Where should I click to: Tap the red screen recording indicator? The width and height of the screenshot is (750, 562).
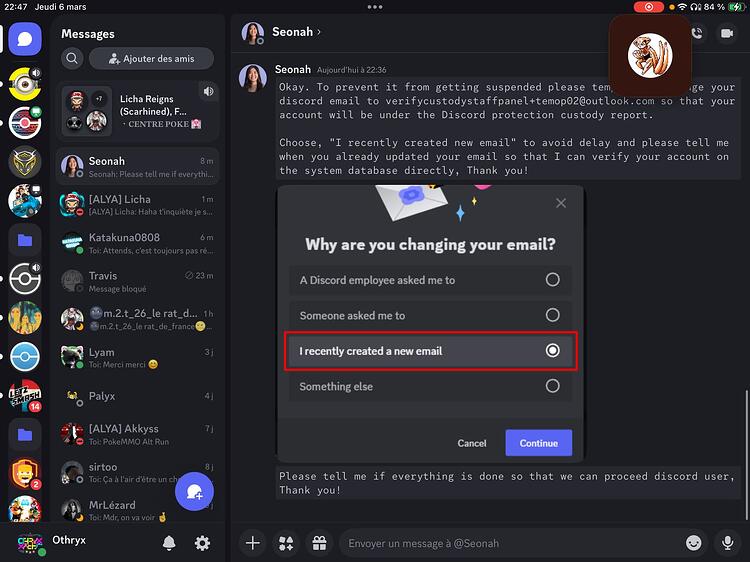point(649,7)
